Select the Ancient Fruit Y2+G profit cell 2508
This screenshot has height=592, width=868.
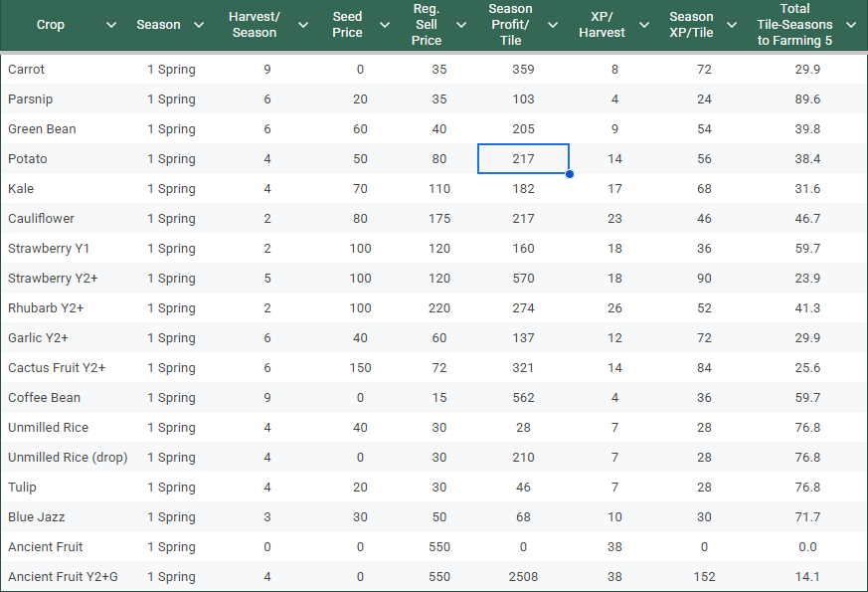524,577
